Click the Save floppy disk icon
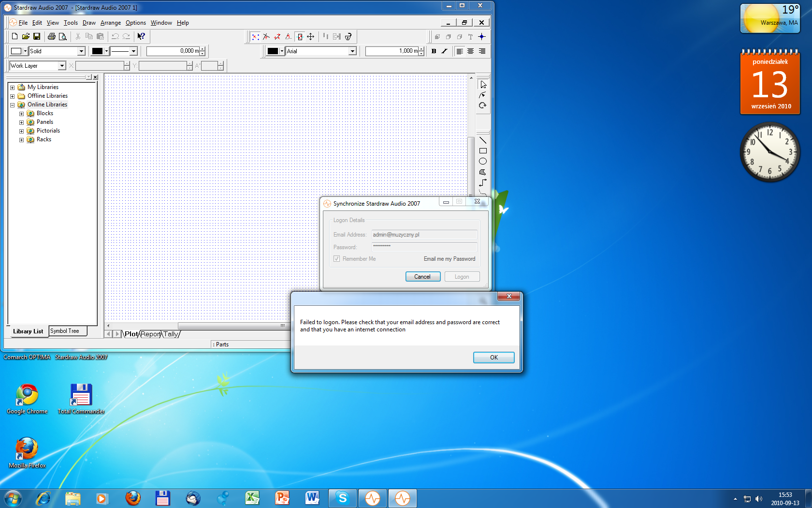The width and height of the screenshot is (812, 508). [37, 36]
